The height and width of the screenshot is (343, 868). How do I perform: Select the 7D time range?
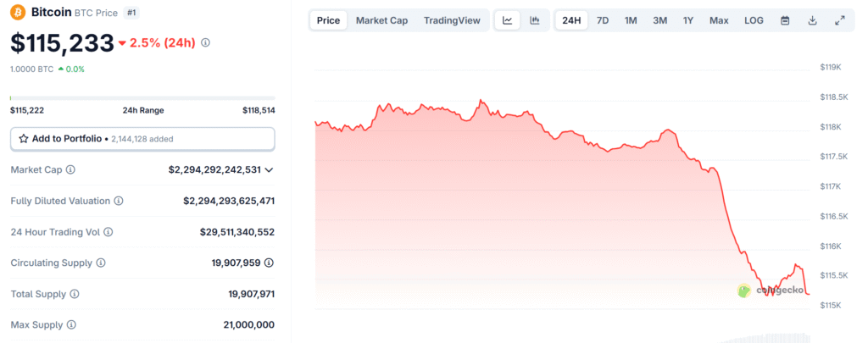[602, 20]
